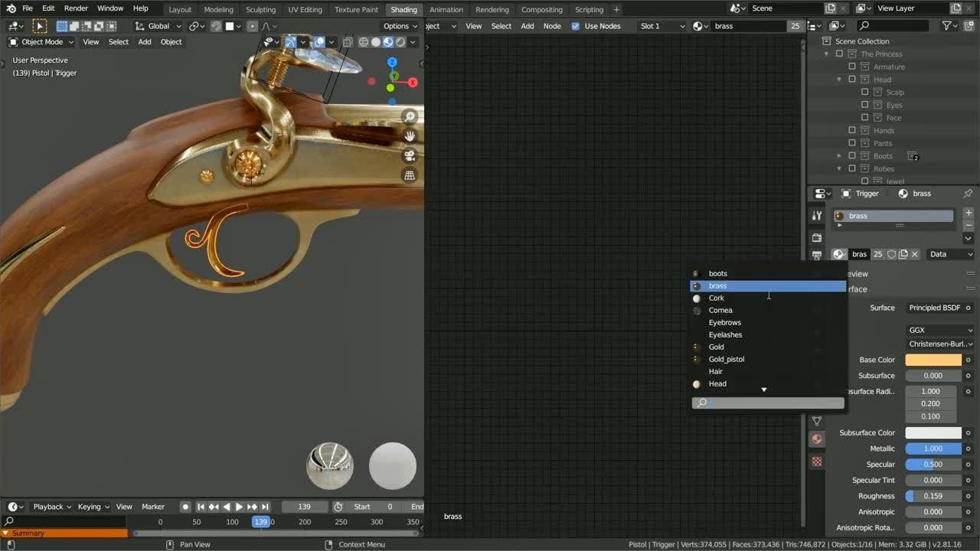Jump to the last frame with playback button
The image size is (980, 551).
266,506
